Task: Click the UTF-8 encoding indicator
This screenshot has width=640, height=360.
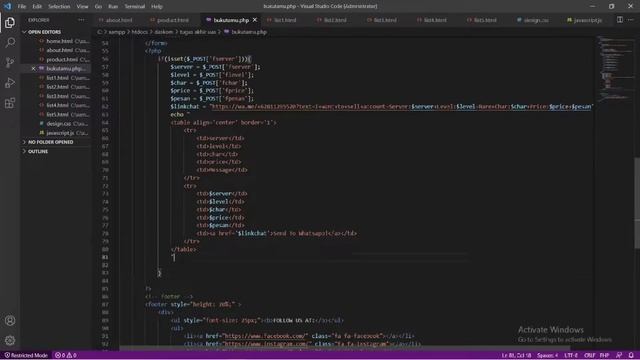Action: [x=571, y=355]
